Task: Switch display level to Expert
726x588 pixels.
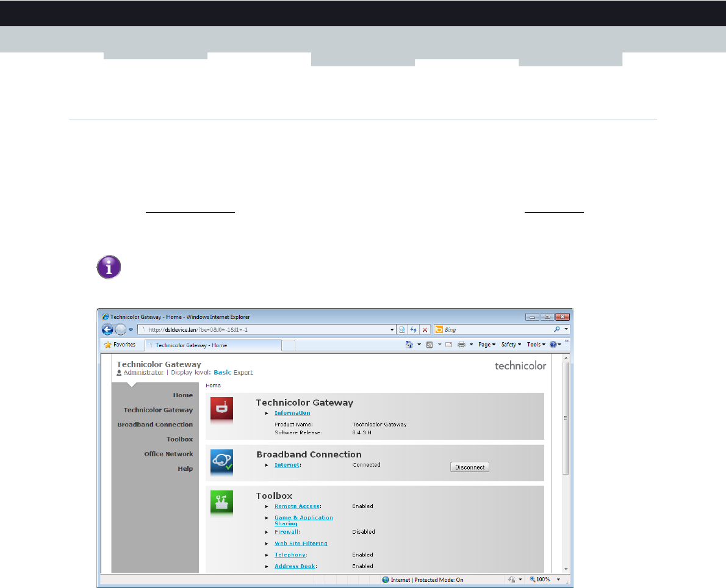Action: click(243, 372)
